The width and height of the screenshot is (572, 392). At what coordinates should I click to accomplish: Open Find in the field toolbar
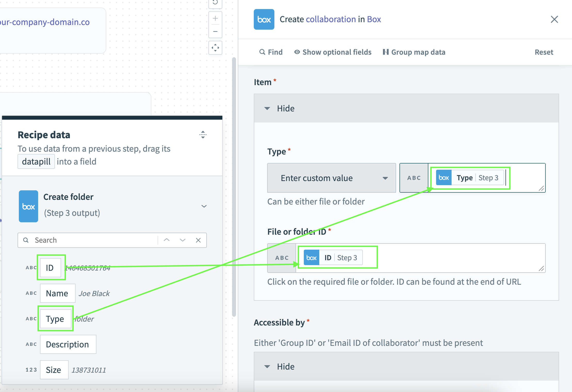(271, 52)
